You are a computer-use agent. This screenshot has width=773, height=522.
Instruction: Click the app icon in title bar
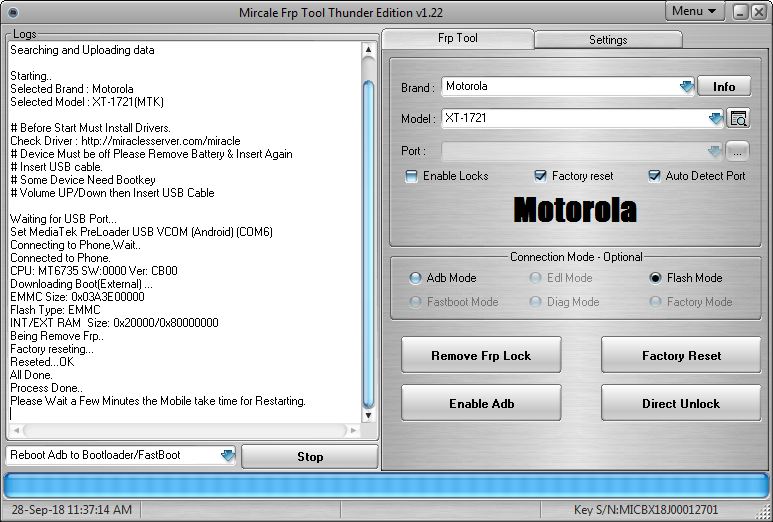click(13, 12)
